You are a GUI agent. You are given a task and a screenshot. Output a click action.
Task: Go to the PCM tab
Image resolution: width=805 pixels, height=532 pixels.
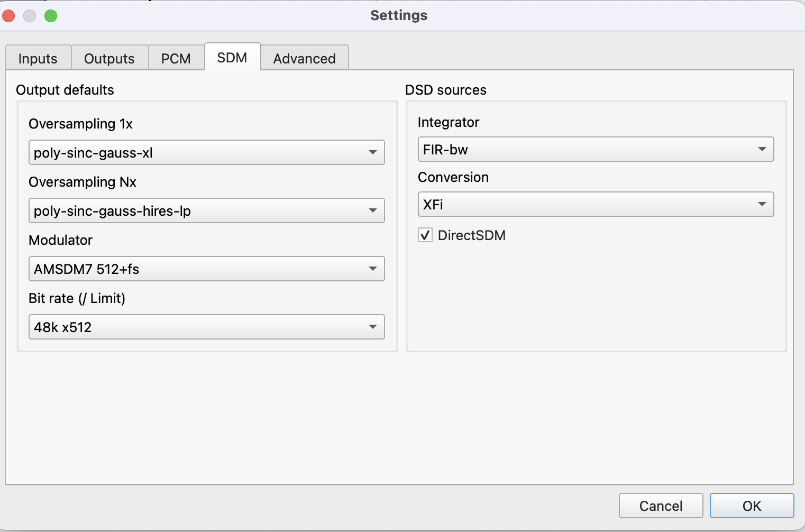[176, 58]
